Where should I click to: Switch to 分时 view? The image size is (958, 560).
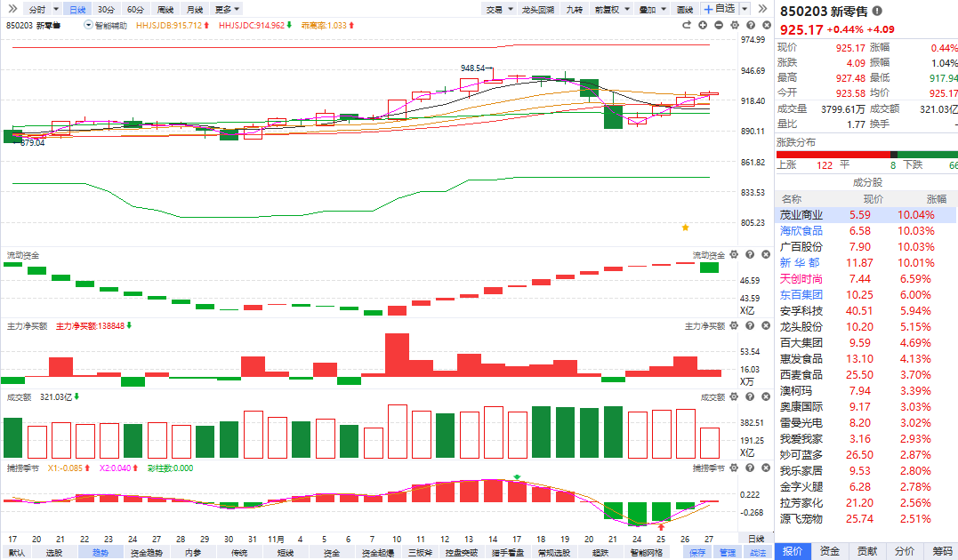37,9
